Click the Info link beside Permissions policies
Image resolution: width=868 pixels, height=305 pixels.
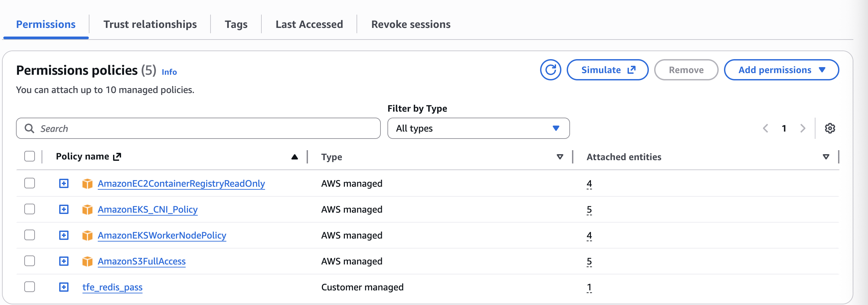[169, 72]
